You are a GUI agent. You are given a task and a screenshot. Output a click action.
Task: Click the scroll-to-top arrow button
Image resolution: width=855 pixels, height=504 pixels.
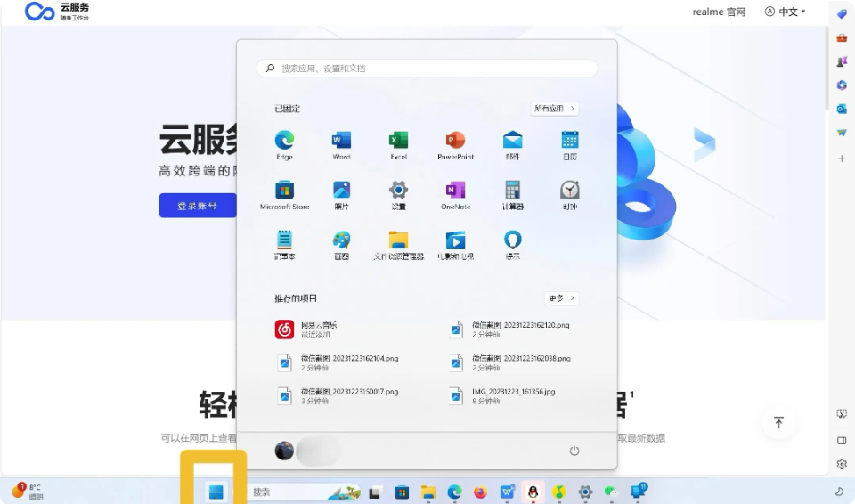coord(778,423)
